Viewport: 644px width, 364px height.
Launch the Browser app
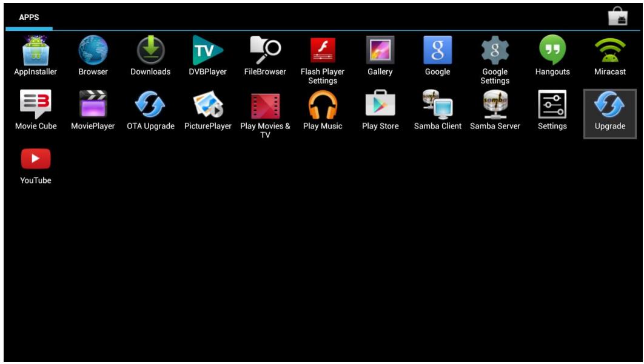coord(93,55)
